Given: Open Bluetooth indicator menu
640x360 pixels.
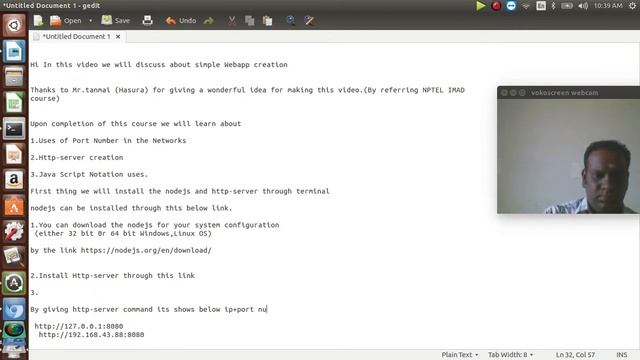Looking at the screenshot, I should coord(553,6).
